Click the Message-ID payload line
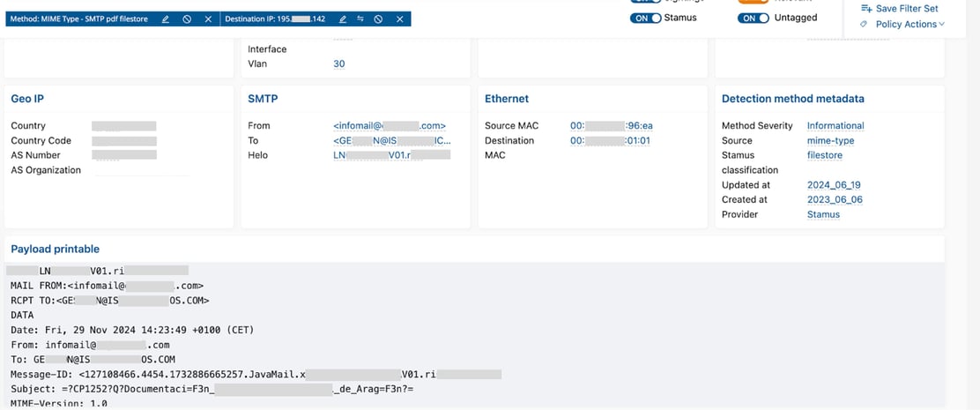Image resolution: width=980 pixels, height=410 pixels. 256,375
